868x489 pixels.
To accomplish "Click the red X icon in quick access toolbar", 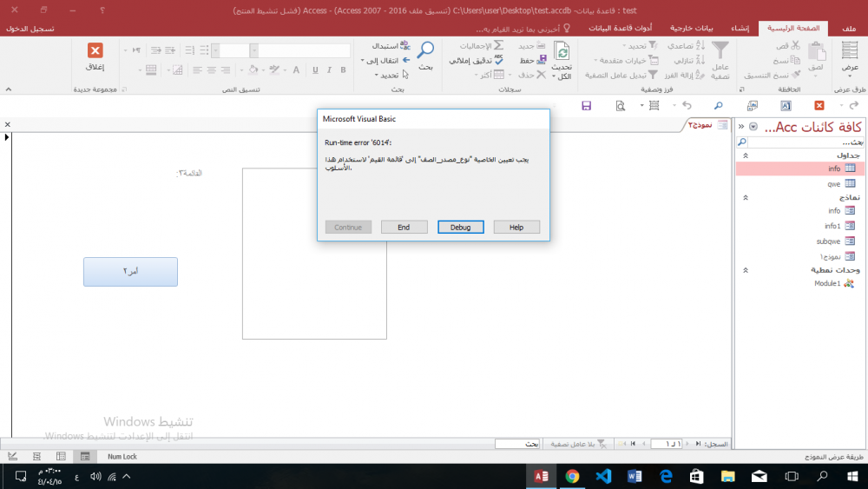I will coord(819,106).
